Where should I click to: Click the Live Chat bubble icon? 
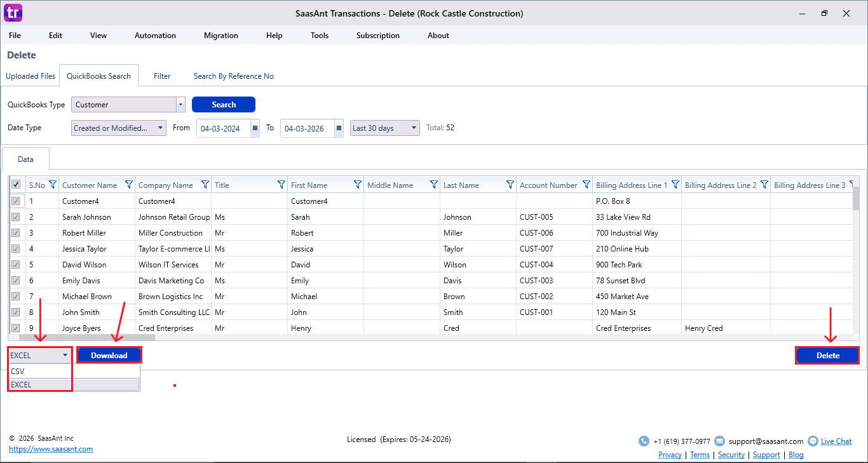click(x=813, y=441)
